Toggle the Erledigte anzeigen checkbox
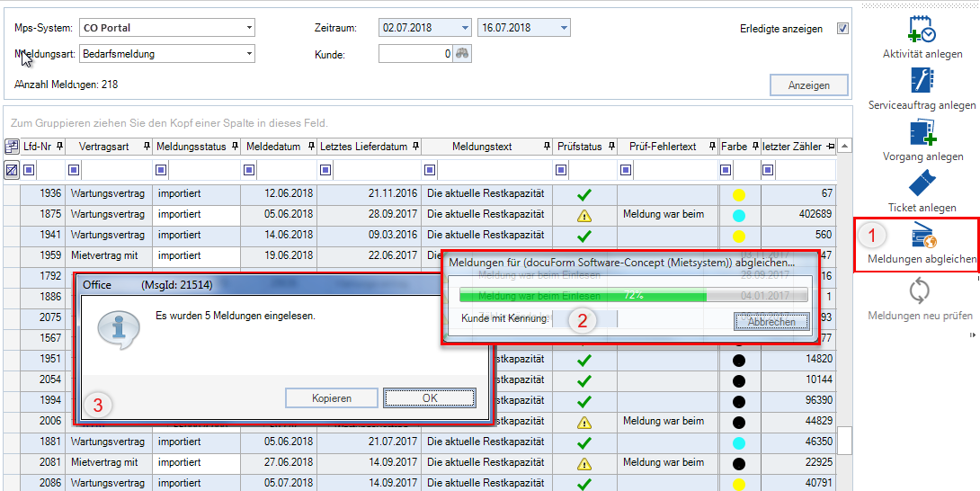The width and height of the screenshot is (980, 491). coord(842,29)
